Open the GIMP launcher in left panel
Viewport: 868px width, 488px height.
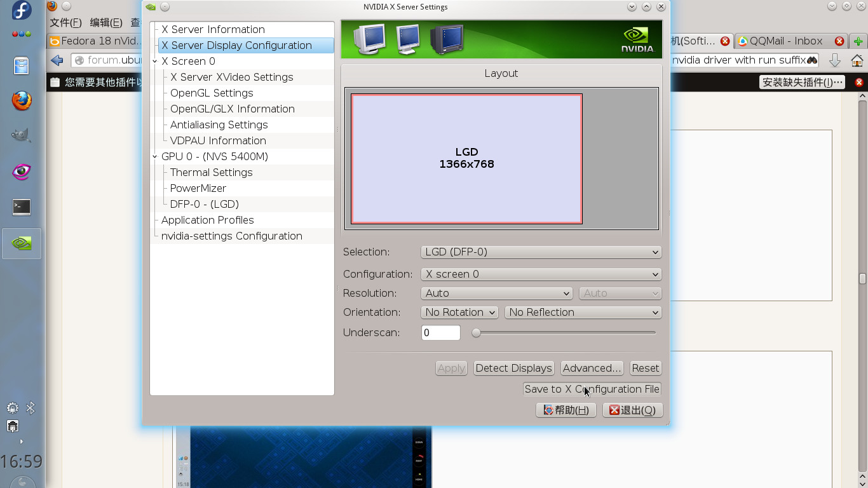coord(22,135)
